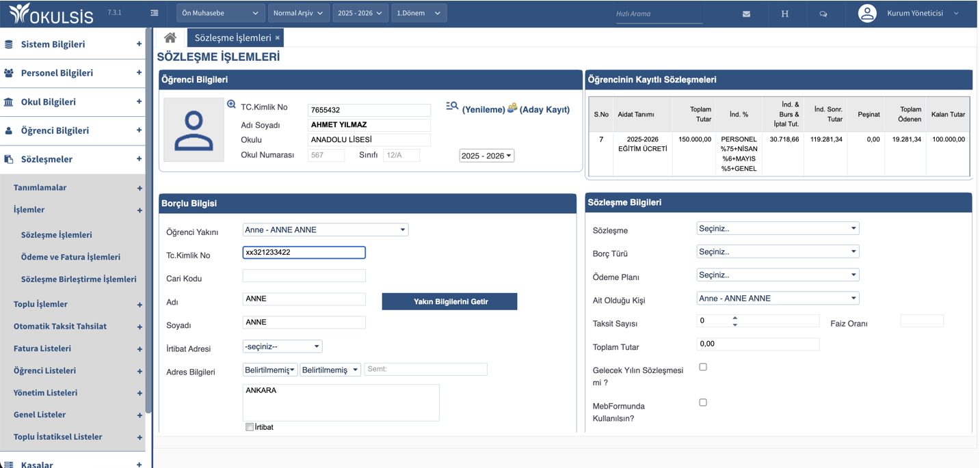Toggle the hamburger menu icon

click(155, 13)
